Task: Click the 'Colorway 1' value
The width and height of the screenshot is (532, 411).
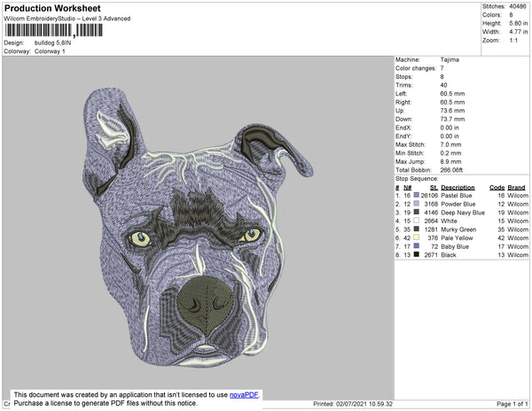Action: tap(50, 51)
